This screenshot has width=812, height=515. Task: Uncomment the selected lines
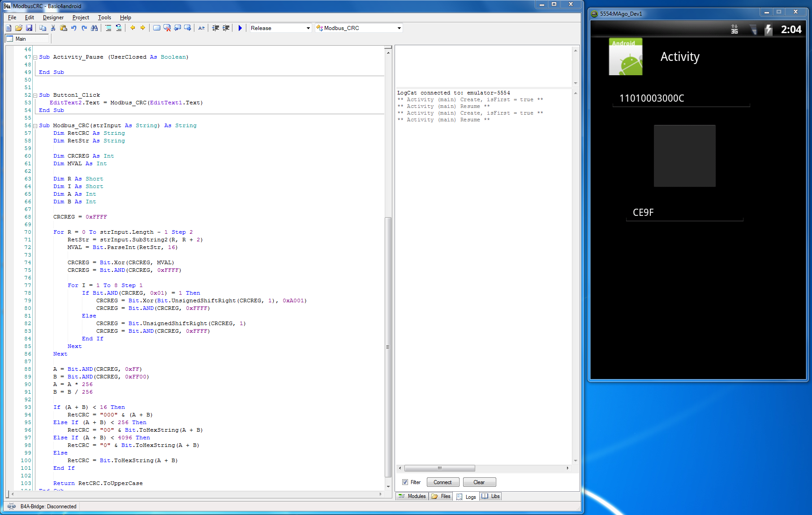(x=119, y=28)
